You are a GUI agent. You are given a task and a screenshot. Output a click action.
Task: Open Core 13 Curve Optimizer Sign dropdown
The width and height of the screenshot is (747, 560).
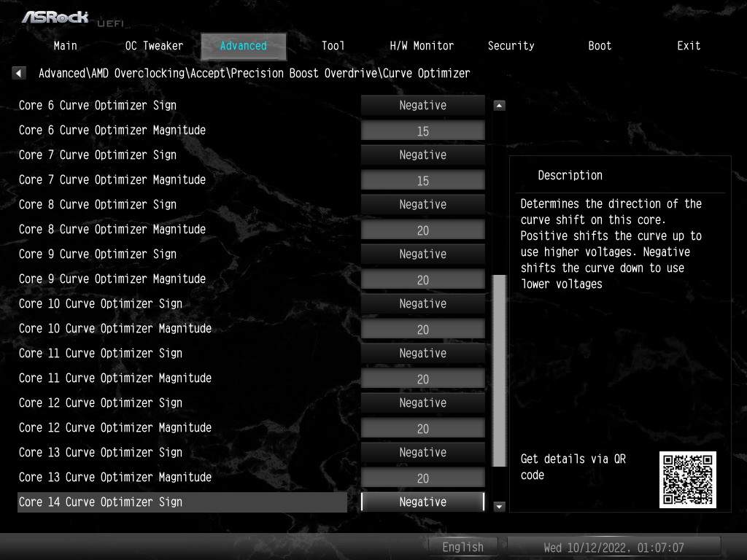coord(423,452)
